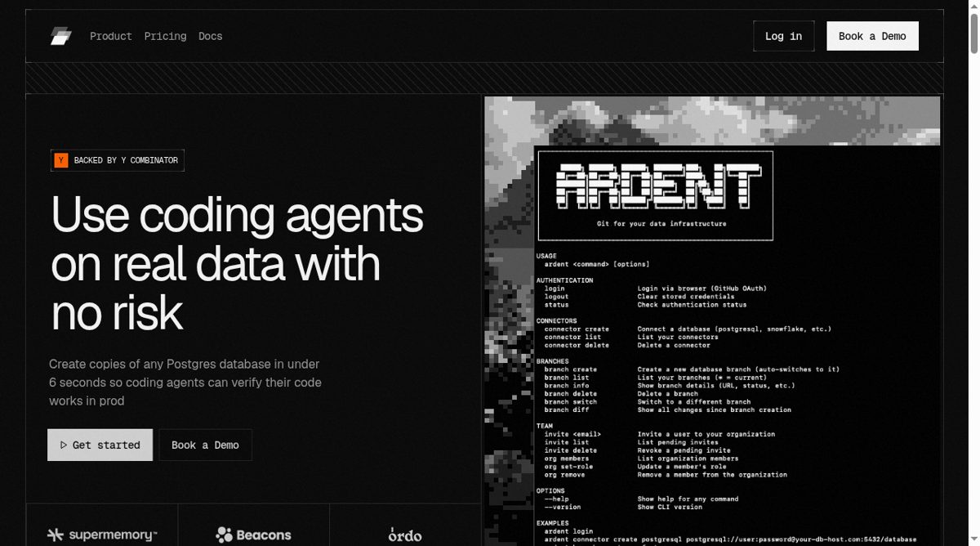
Task: Click the 'status' authentication command line
Action: pos(645,305)
